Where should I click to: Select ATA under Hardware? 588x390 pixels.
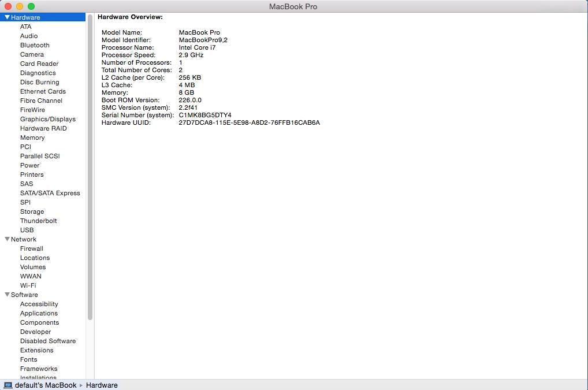26,27
